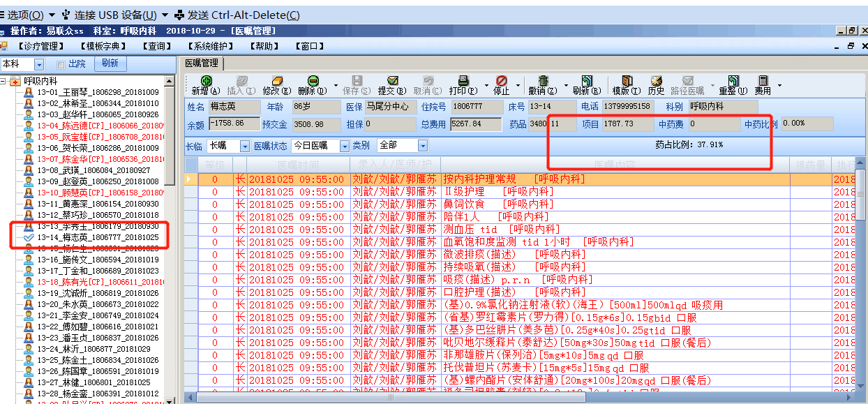This screenshot has height=404, width=868.
Task: Open the 【诊疗管理】 menu
Action: 40,46
